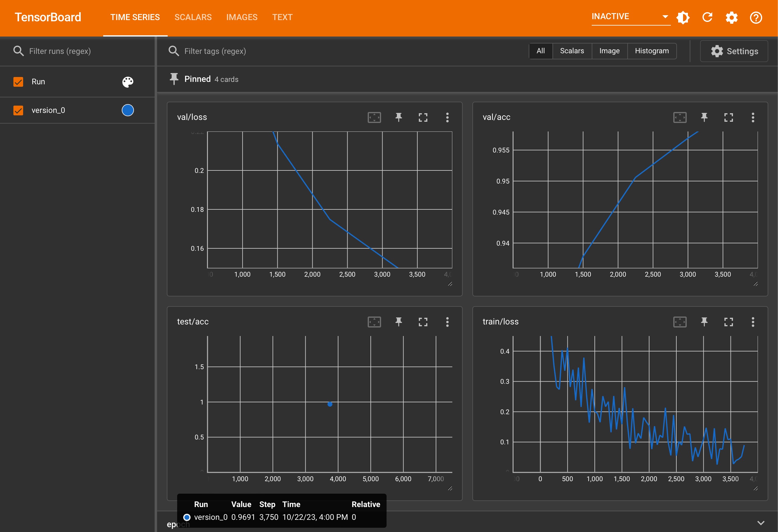The image size is (778, 532).
Task: Uncheck the Run select-all checkbox
Action: click(x=18, y=82)
